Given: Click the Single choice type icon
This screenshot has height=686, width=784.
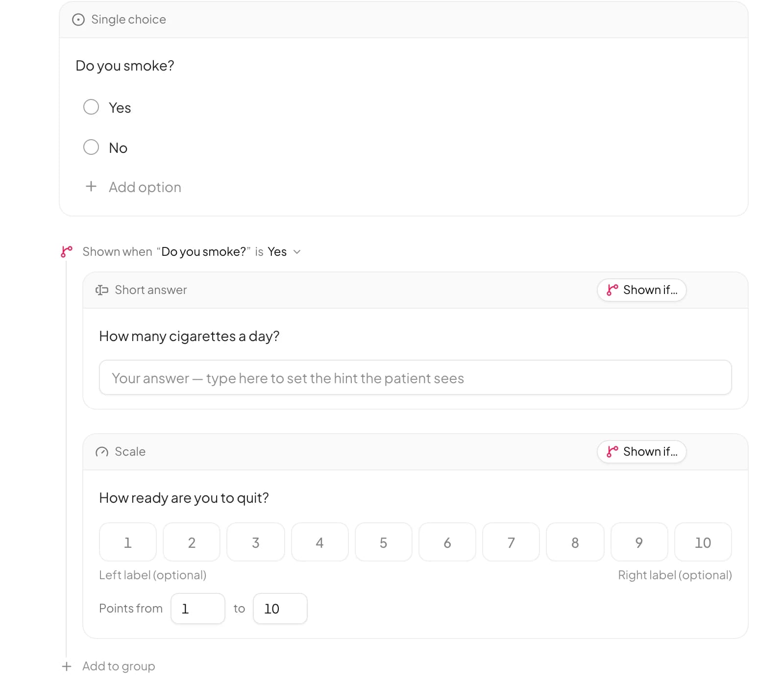Looking at the screenshot, I should 78,20.
